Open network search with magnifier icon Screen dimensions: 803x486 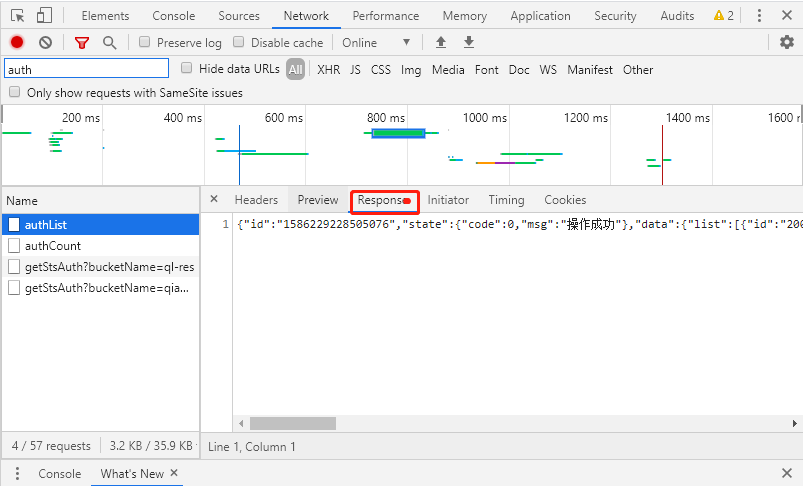(109, 42)
